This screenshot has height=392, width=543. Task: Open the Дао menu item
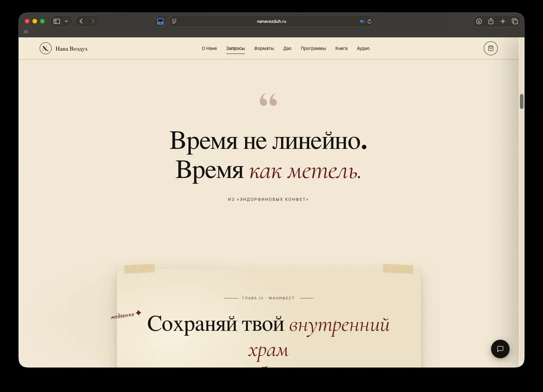click(287, 48)
